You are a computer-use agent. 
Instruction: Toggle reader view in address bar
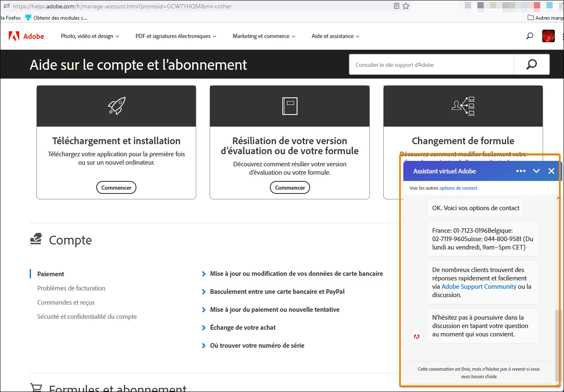pos(397,6)
